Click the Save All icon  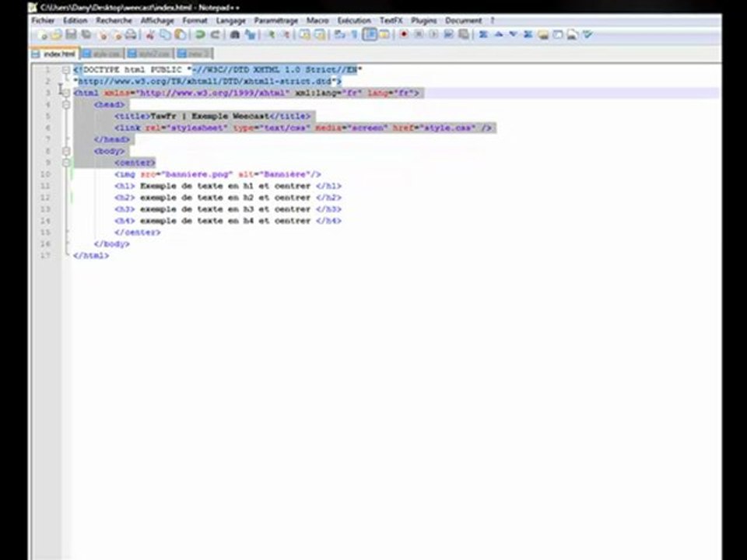[x=86, y=35]
